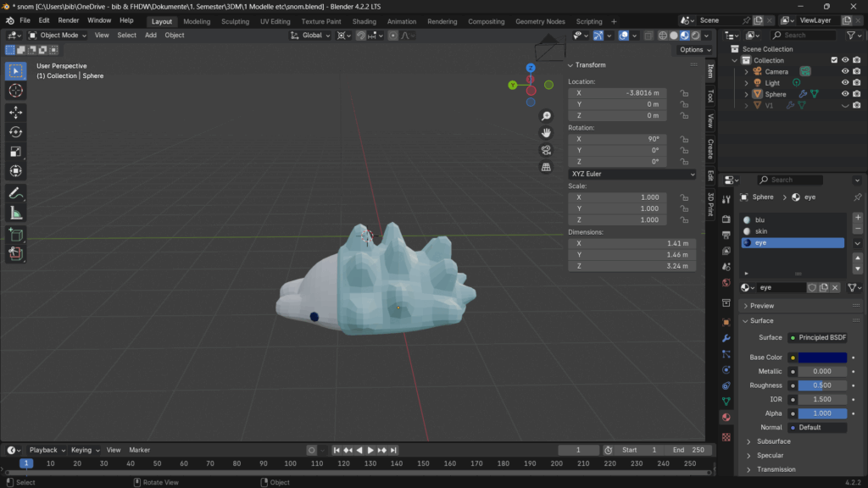Toggle camera view in the viewport
Viewport: 868px width, 488px height.
[x=547, y=150]
